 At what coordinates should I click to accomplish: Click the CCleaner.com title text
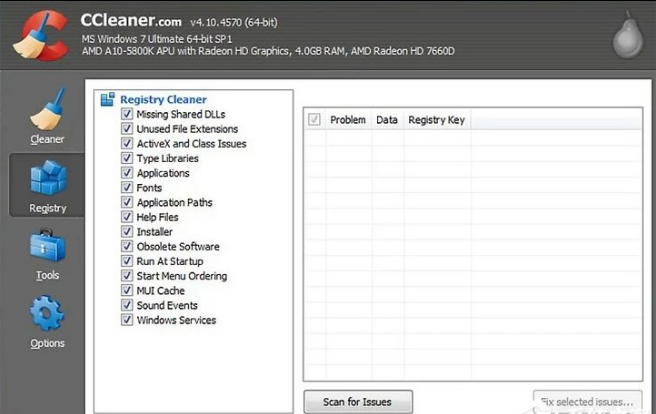point(131,20)
